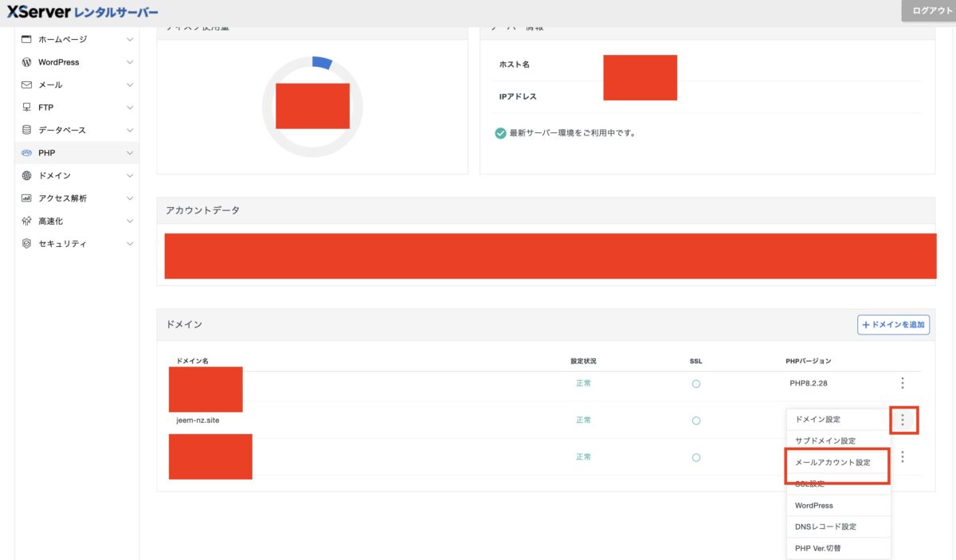Click the access analytics chart icon

[27, 198]
